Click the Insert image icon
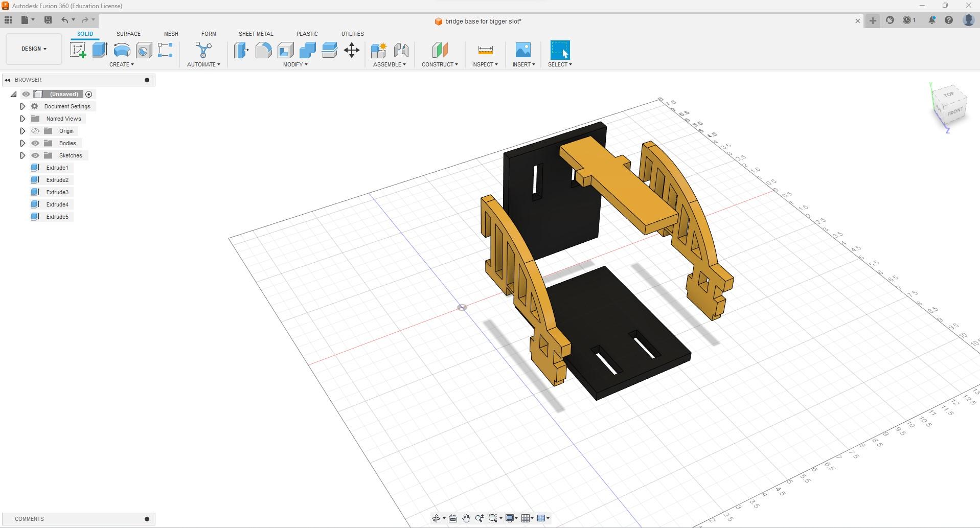Image resolution: width=980 pixels, height=528 pixels. [x=523, y=50]
